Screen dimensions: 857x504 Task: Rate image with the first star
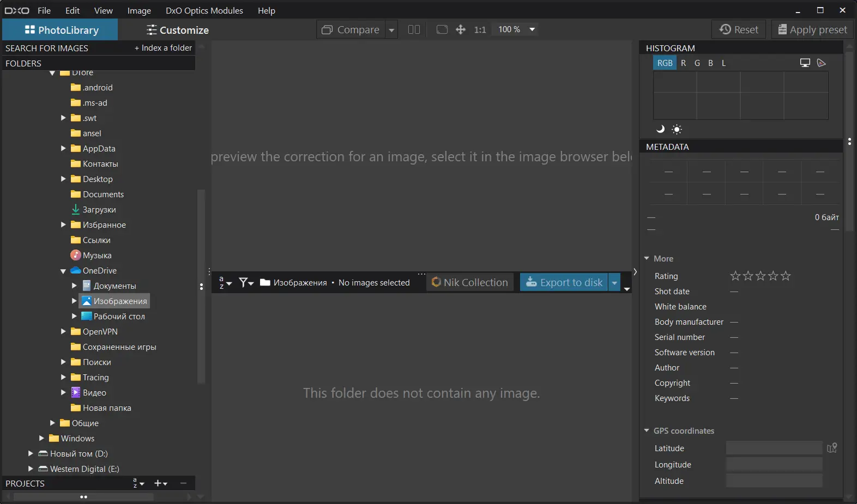click(x=735, y=276)
